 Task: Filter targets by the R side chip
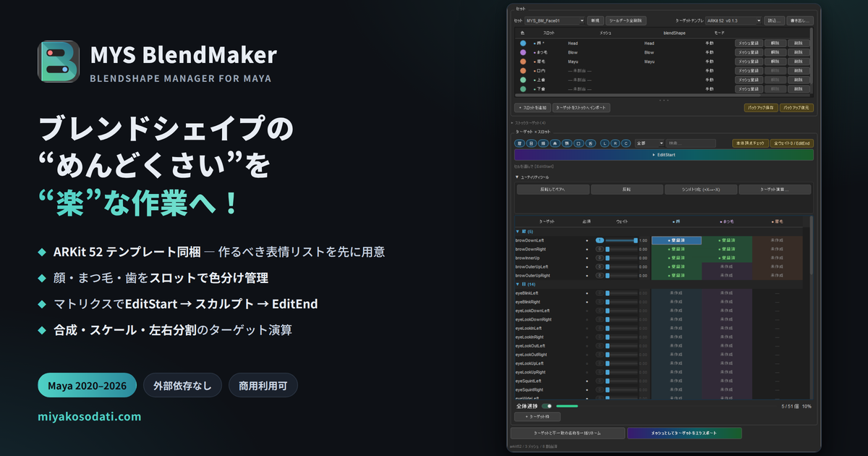click(616, 143)
